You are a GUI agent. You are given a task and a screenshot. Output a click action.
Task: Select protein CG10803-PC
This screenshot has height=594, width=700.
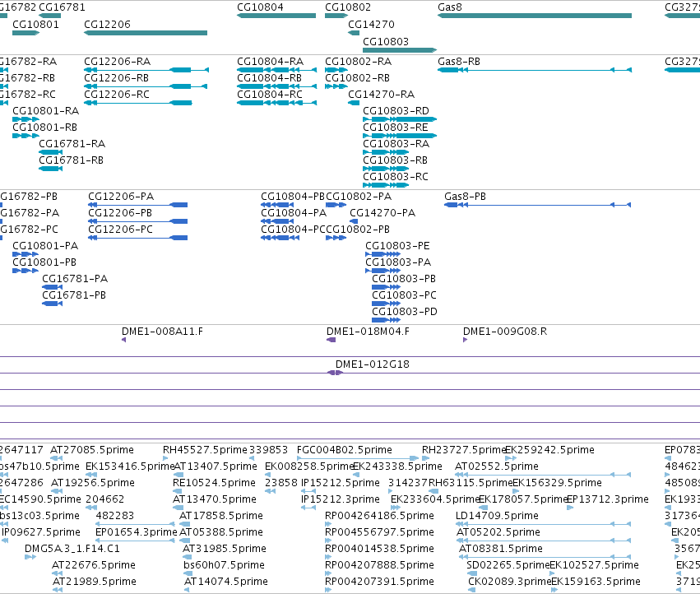click(386, 304)
